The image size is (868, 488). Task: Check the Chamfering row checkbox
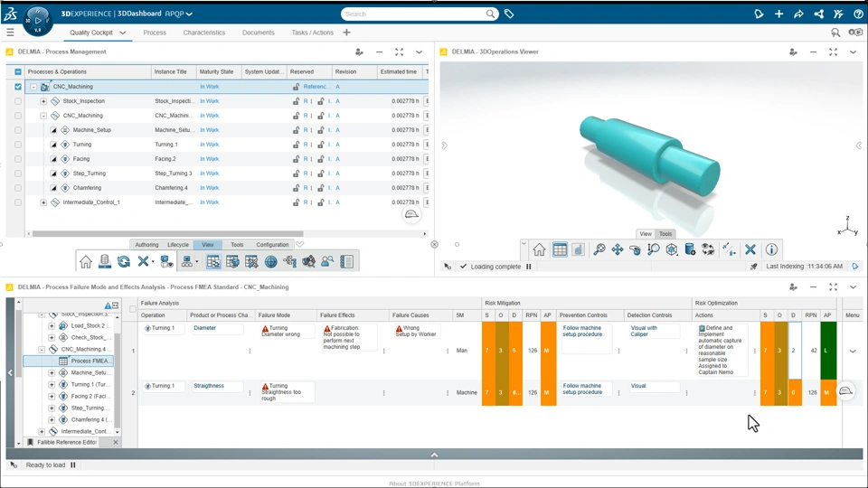[x=18, y=188]
